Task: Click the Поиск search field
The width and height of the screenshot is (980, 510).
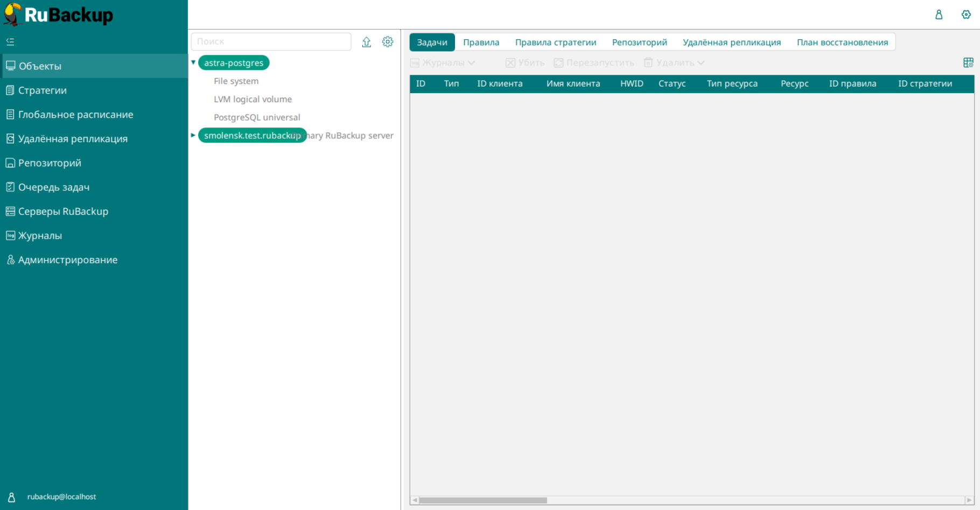Action: (271, 42)
